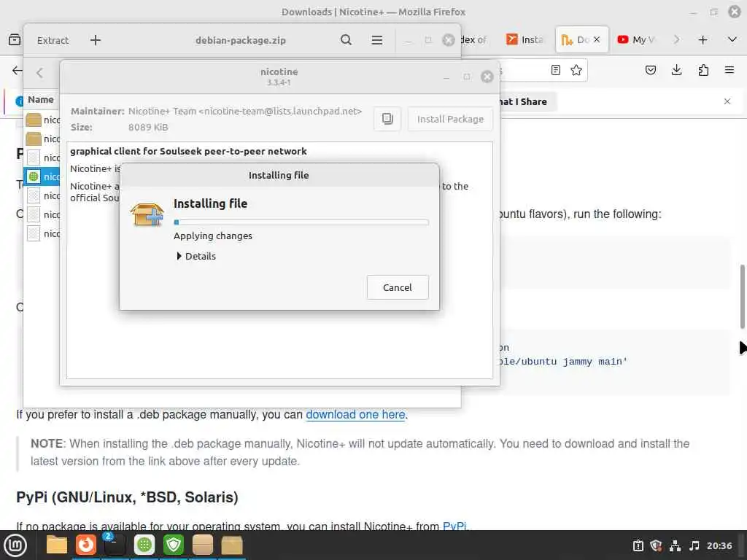Open the files folder on the taskbar
The height and width of the screenshot is (560, 747).
pyautogui.click(x=57, y=545)
